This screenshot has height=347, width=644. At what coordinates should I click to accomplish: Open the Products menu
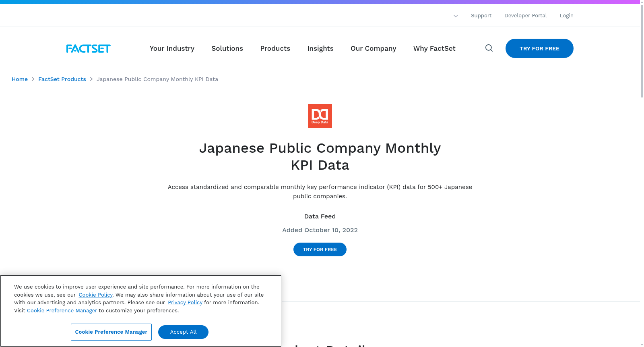tap(275, 48)
